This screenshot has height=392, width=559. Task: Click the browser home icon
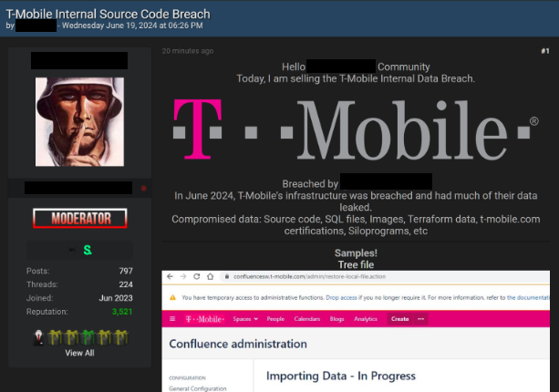(x=211, y=276)
